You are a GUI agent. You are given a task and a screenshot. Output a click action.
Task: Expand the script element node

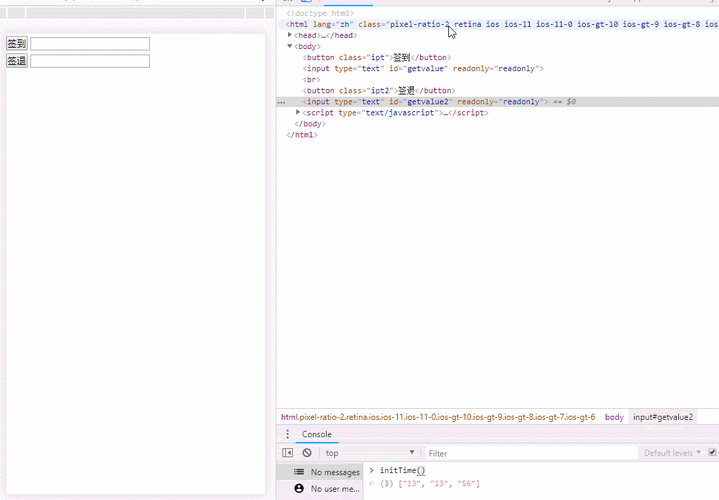pos(298,113)
